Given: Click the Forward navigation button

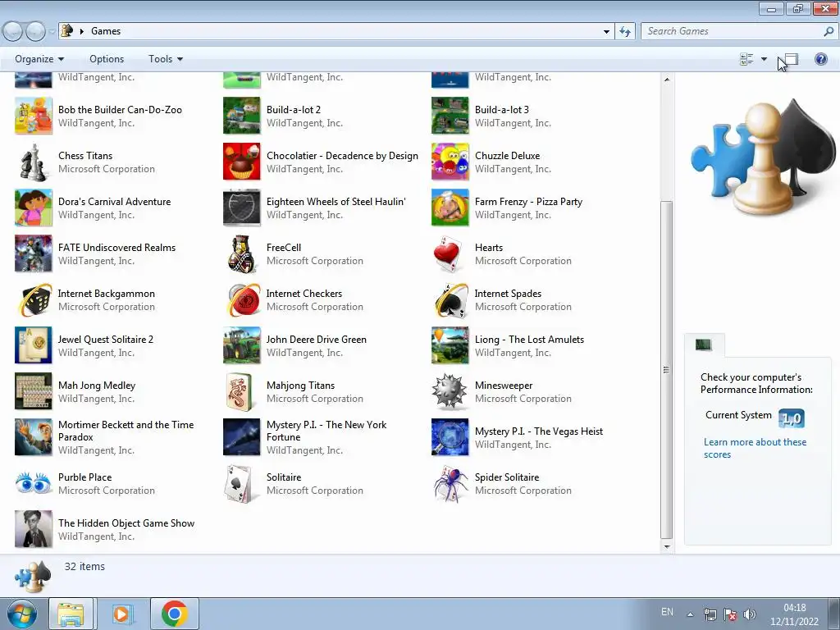Looking at the screenshot, I should pyautogui.click(x=35, y=31).
